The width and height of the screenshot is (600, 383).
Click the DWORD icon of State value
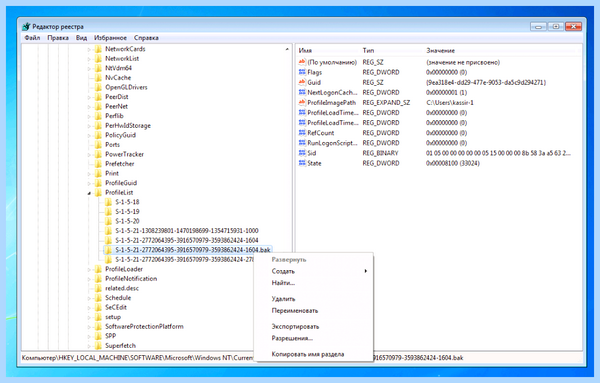pyautogui.click(x=302, y=163)
